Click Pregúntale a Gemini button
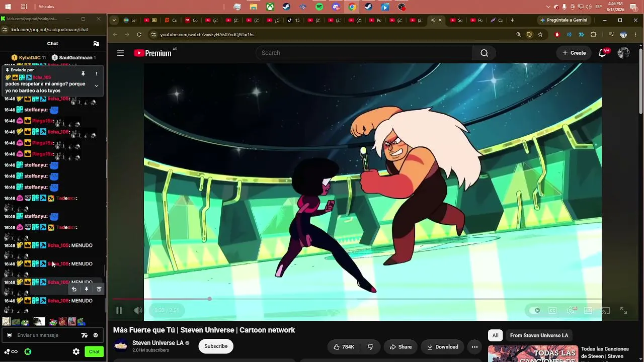The image size is (644, 362). tap(564, 20)
